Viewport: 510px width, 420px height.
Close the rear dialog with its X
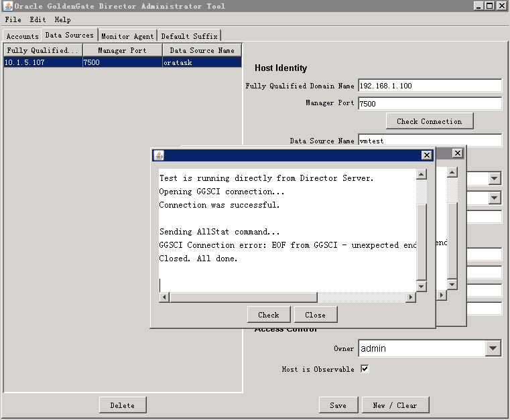(457, 153)
